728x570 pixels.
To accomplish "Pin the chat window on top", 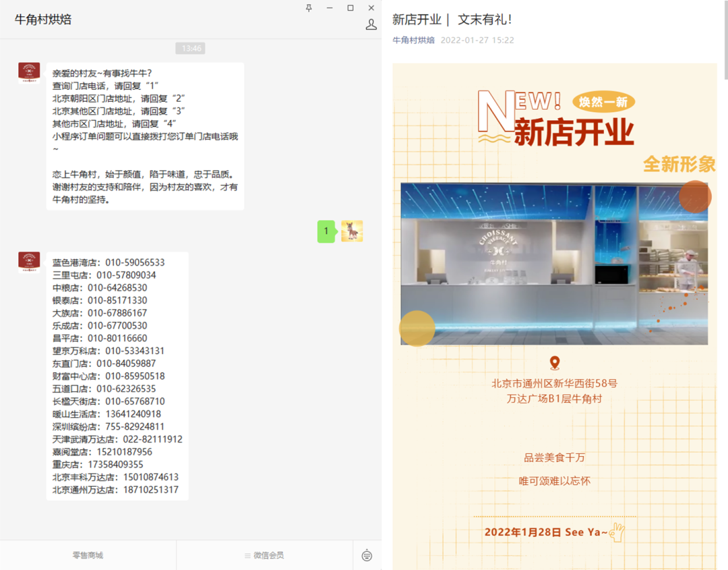I will coord(309,8).
